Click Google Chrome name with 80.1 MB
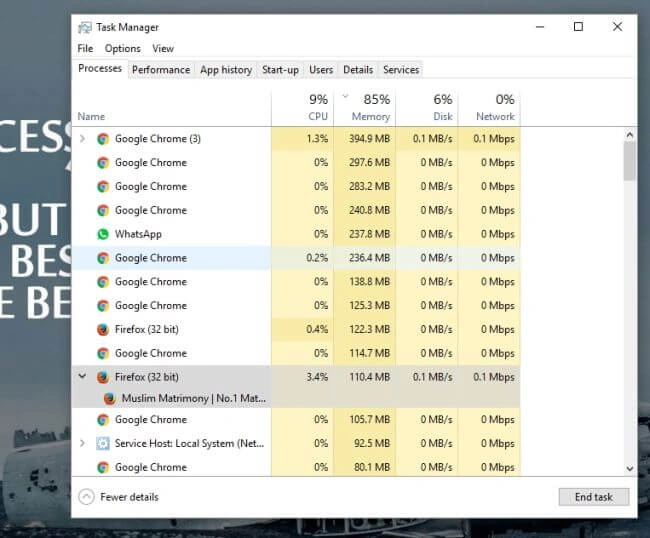The width and height of the screenshot is (650, 538). (151, 468)
